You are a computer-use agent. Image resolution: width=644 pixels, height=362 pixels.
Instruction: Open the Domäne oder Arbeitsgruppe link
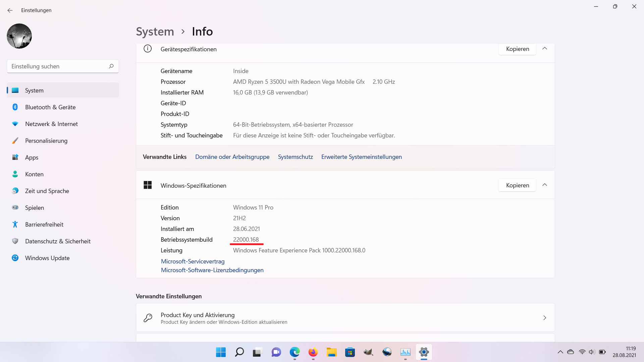click(232, 157)
